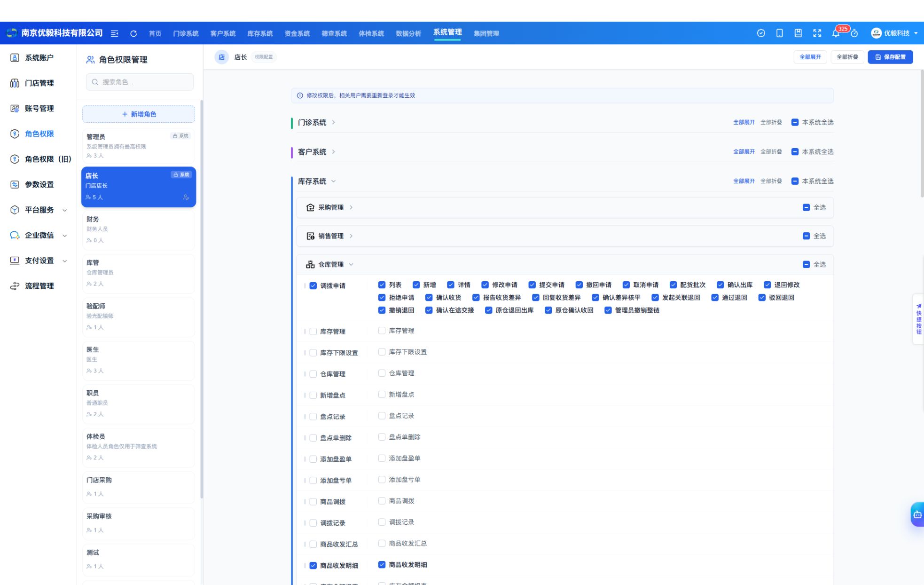This screenshot has width=924, height=585.
Task: Uncheck the 调拨申请 row checkbox
Action: click(313, 285)
